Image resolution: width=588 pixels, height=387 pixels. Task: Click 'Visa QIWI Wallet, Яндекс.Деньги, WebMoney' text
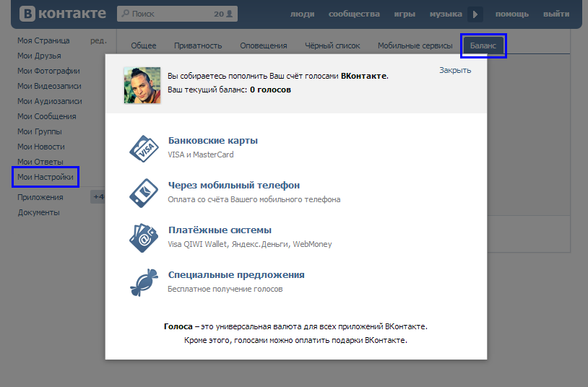250,245
